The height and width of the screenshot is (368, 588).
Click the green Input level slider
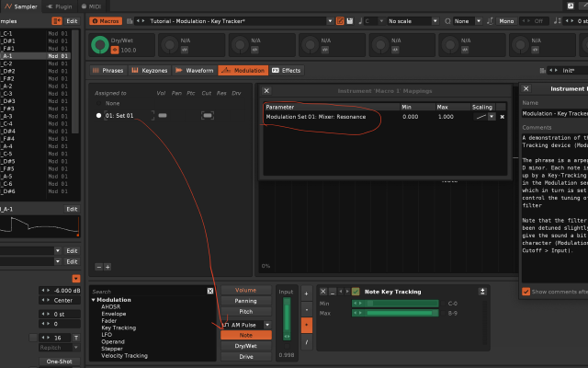click(287, 319)
